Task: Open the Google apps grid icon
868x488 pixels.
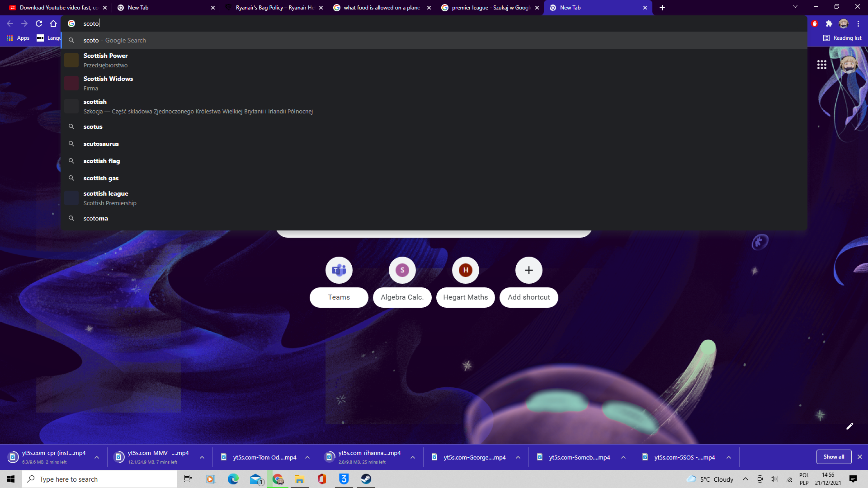Action: 821,65
